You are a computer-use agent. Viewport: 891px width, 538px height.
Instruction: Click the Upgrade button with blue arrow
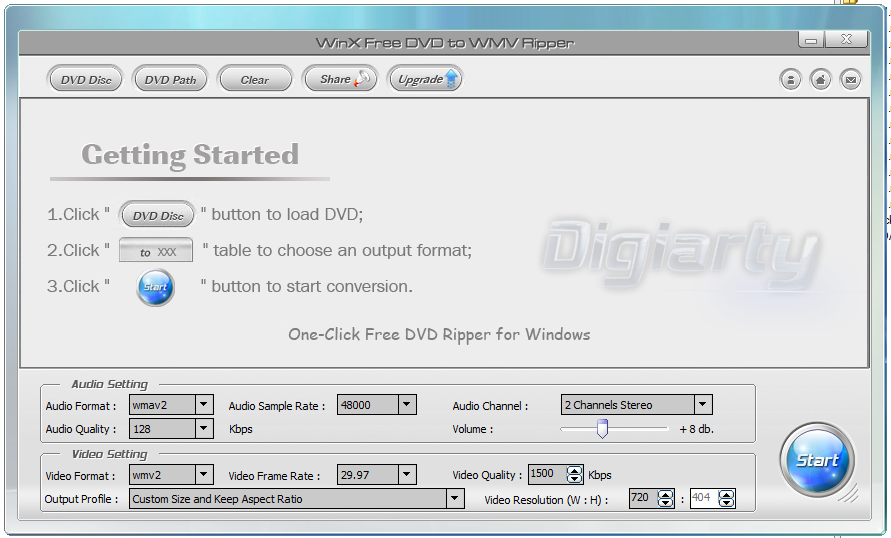(425, 79)
